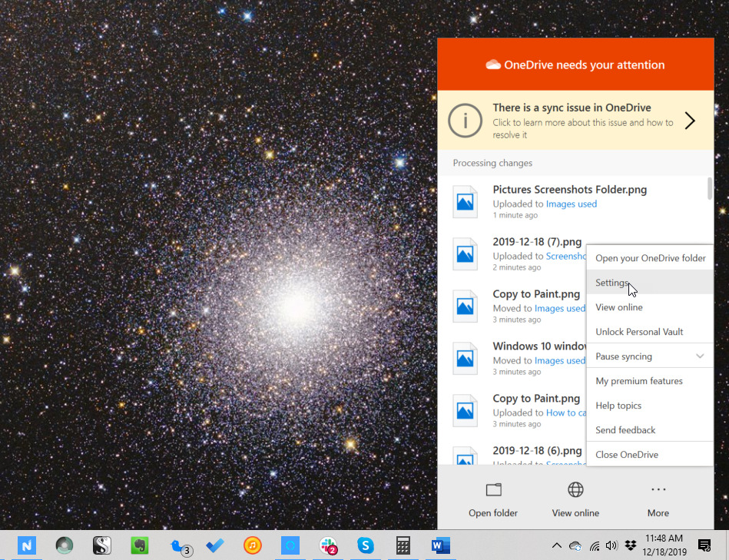Click the sync issue info icon
This screenshot has width=729, height=560.
465,121
